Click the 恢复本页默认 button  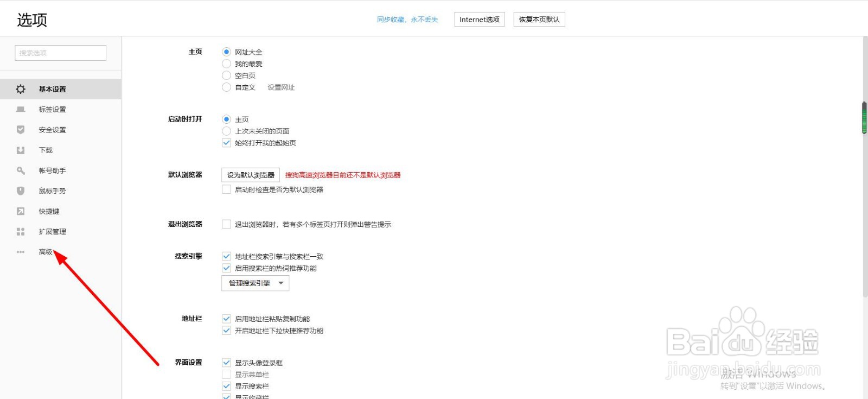(539, 20)
